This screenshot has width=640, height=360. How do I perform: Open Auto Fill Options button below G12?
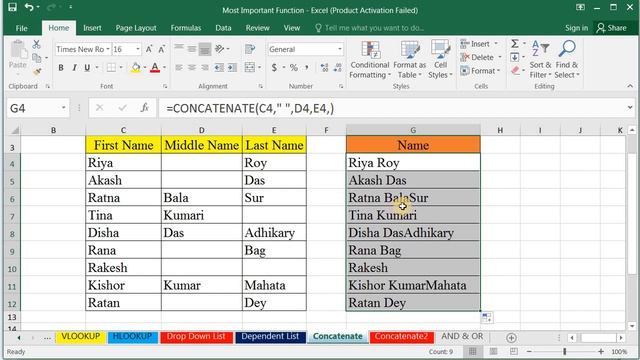click(x=487, y=318)
